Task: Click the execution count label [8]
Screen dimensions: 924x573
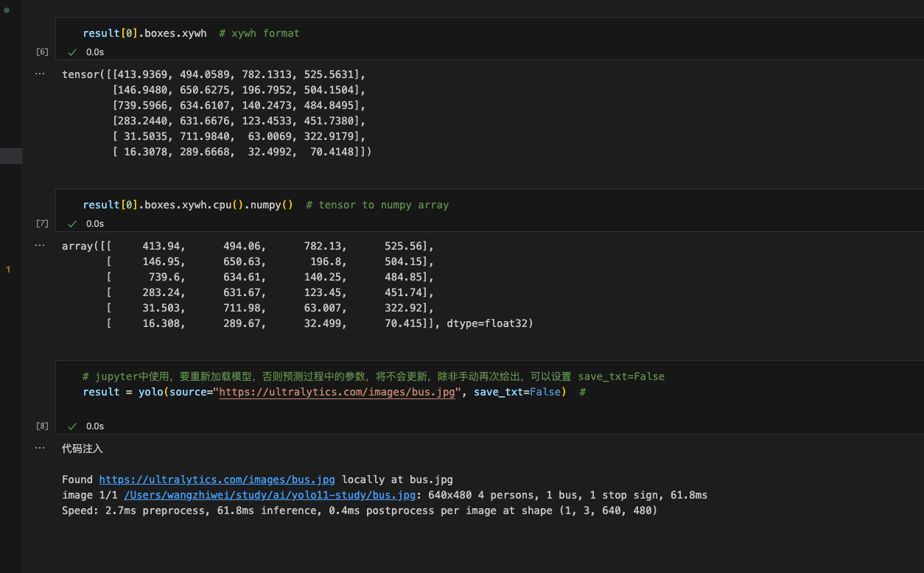Action: coord(42,426)
